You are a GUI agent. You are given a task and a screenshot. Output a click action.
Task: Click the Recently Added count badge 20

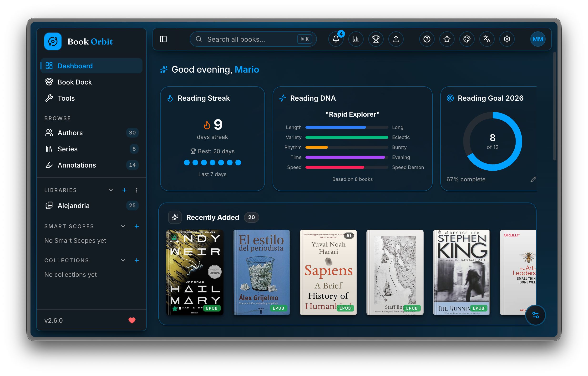252,217
